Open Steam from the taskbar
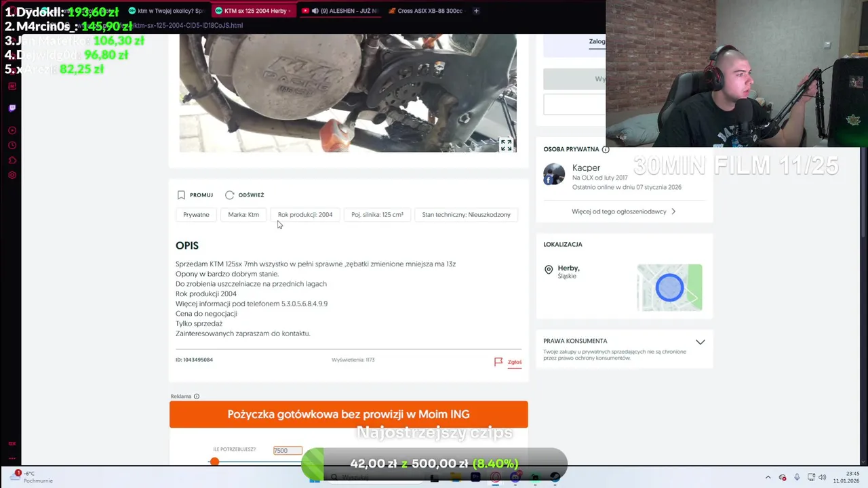The height and width of the screenshot is (488, 868). click(555, 477)
